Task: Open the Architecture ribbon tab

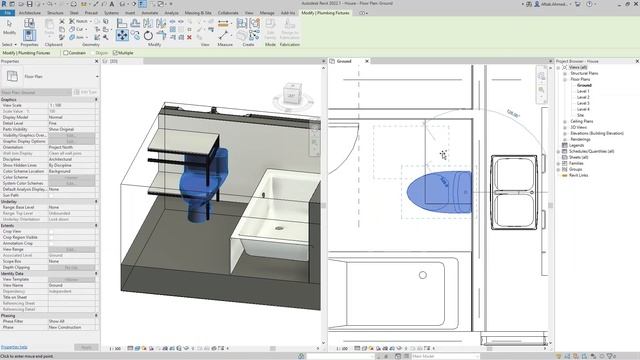Action: point(30,13)
